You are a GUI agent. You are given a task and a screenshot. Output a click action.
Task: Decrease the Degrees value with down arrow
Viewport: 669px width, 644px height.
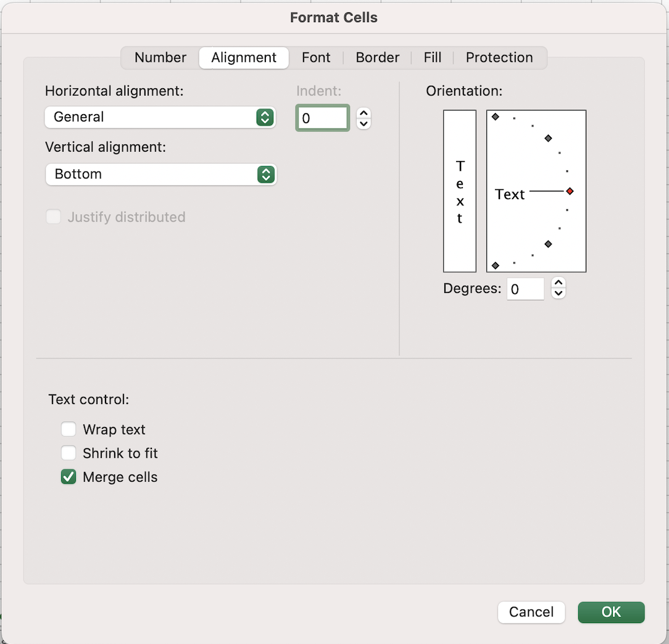[x=558, y=294]
